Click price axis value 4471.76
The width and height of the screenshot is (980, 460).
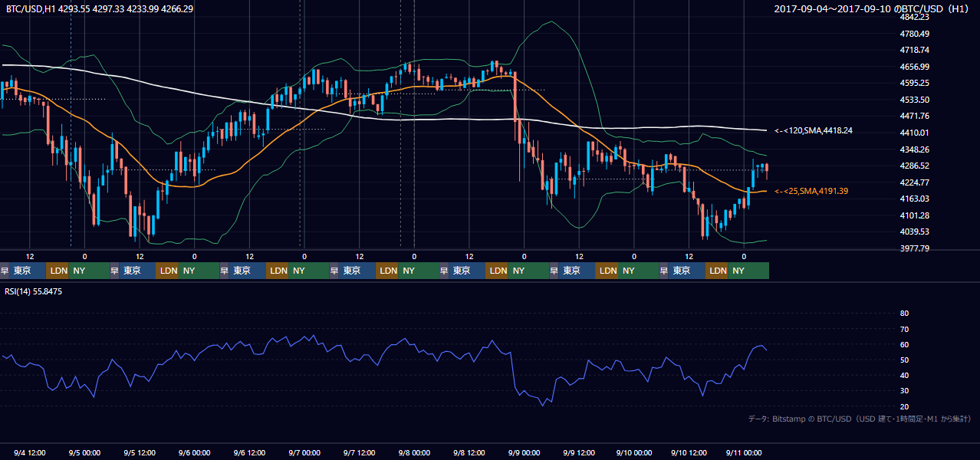(x=914, y=116)
